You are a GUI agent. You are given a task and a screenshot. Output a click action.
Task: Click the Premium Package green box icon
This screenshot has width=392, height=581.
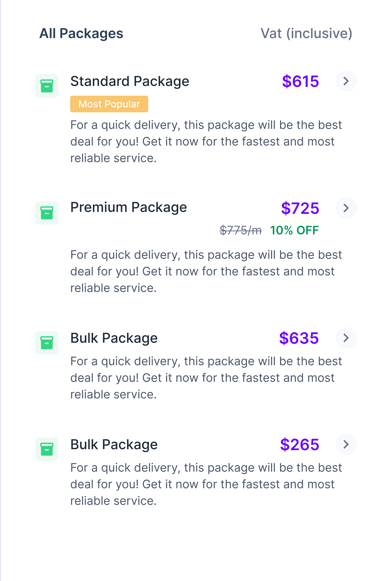tap(47, 213)
